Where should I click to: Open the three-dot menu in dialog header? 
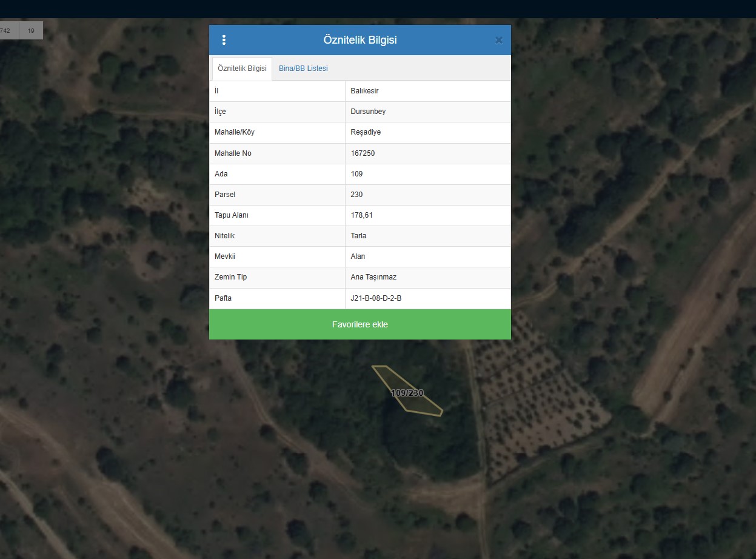click(x=224, y=40)
